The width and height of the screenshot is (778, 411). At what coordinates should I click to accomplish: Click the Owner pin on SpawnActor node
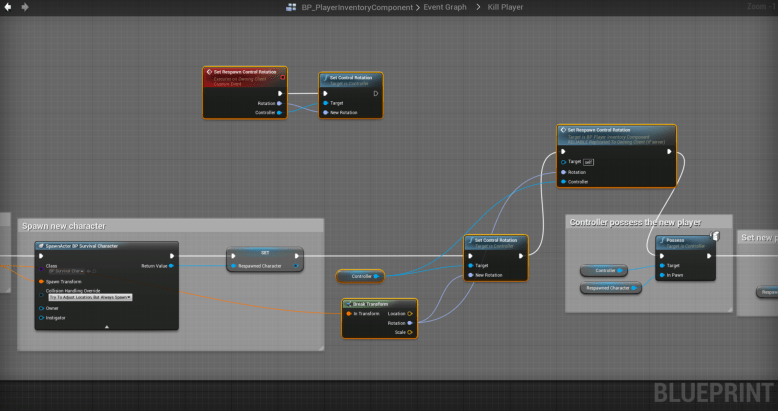pos(42,308)
